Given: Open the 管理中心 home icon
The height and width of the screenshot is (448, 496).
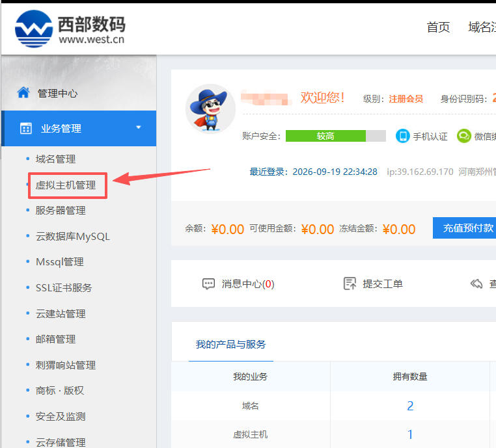Looking at the screenshot, I should click(x=23, y=92).
